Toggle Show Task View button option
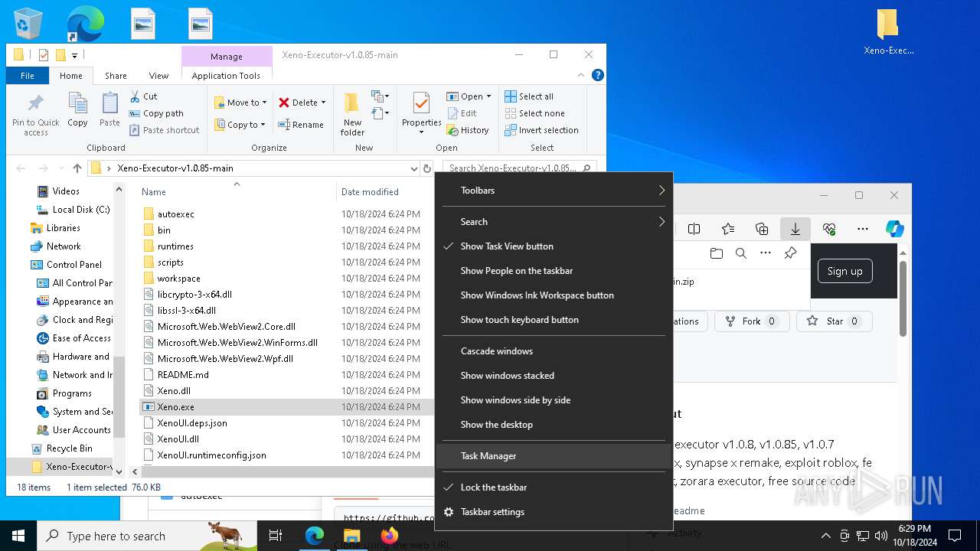 click(x=554, y=246)
